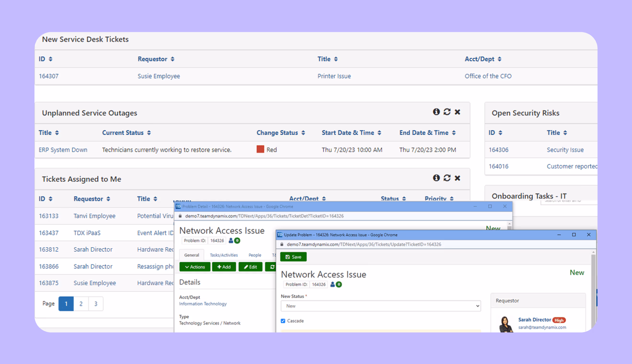Switch to the Tasks/Activities tab
The height and width of the screenshot is (364, 632).
pos(223,255)
